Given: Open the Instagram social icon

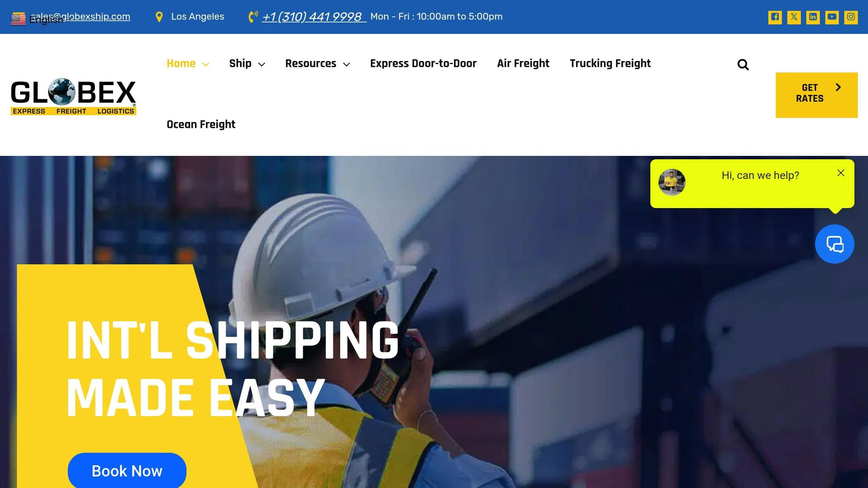Looking at the screenshot, I should pyautogui.click(x=851, y=17).
